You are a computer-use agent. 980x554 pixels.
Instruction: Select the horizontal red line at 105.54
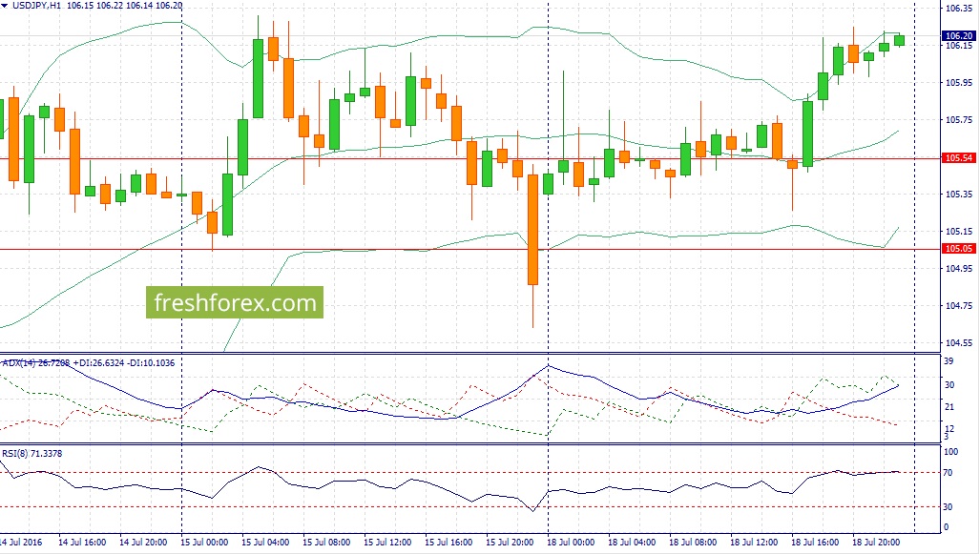click(470, 158)
